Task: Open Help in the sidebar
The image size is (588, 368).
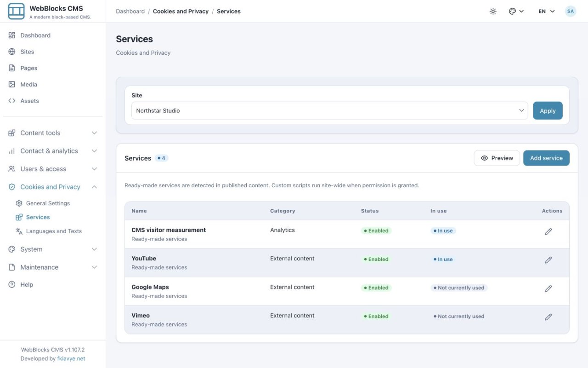Action: pos(53,285)
